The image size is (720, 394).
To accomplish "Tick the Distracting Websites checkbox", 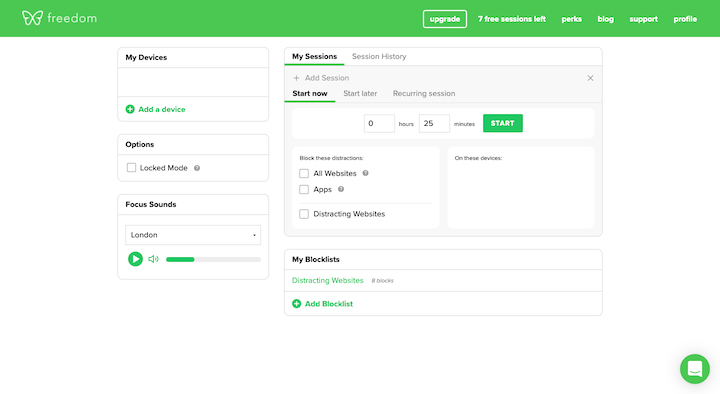I will (x=304, y=214).
